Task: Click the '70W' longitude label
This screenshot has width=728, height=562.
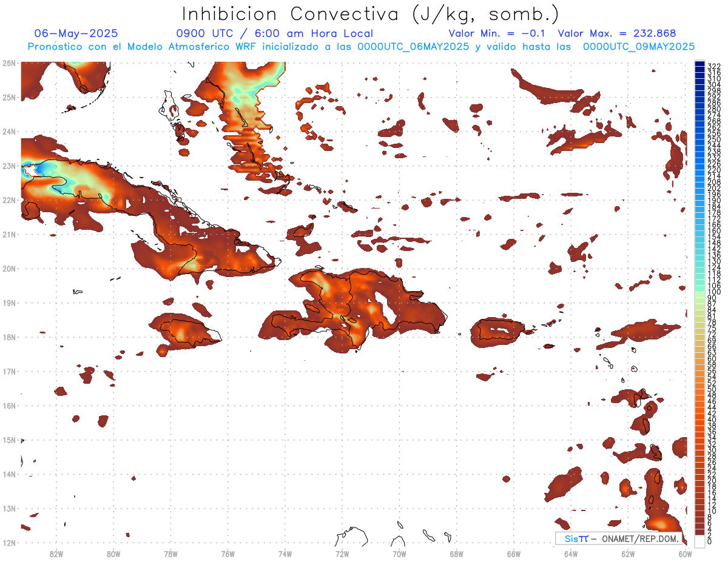Action: click(x=399, y=554)
